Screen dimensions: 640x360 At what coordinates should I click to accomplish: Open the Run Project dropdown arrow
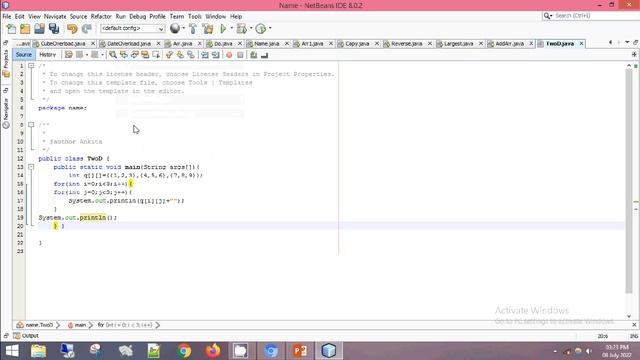[x=231, y=28]
